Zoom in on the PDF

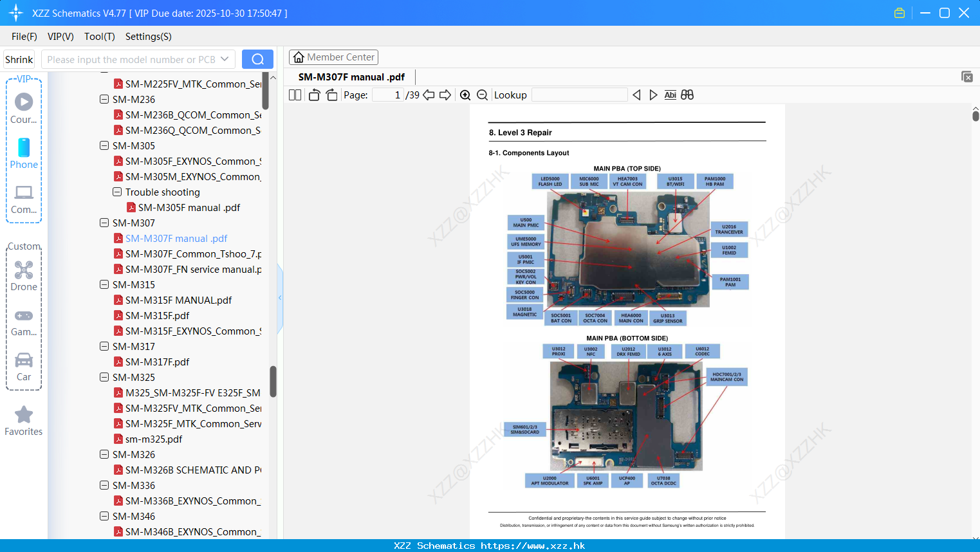pyautogui.click(x=465, y=95)
